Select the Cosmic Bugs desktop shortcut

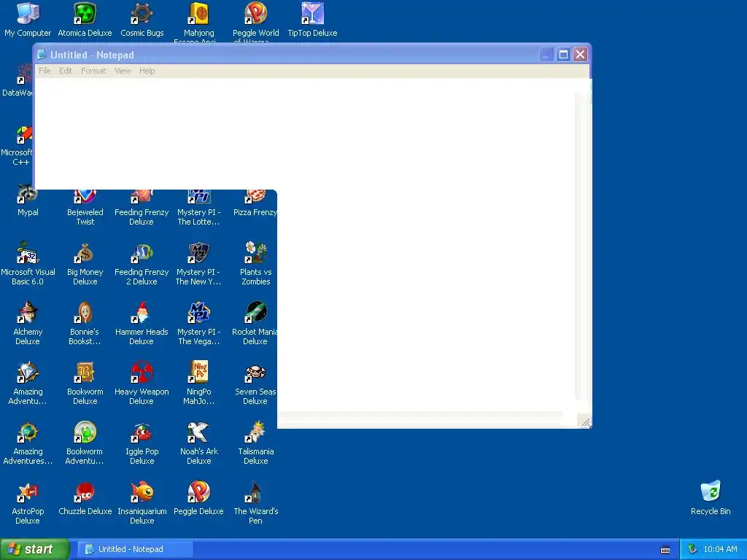[142, 19]
